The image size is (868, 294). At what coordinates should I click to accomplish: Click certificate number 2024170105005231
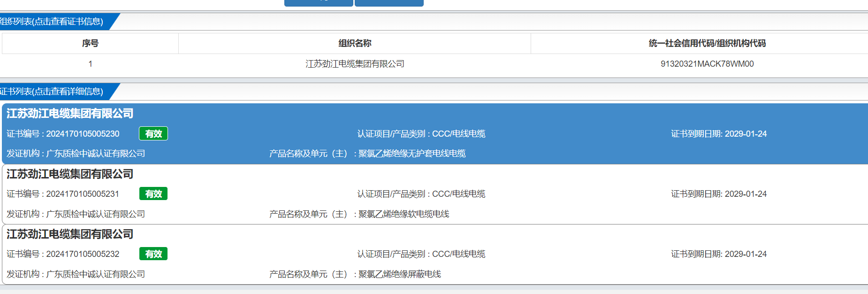click(83, 194)
